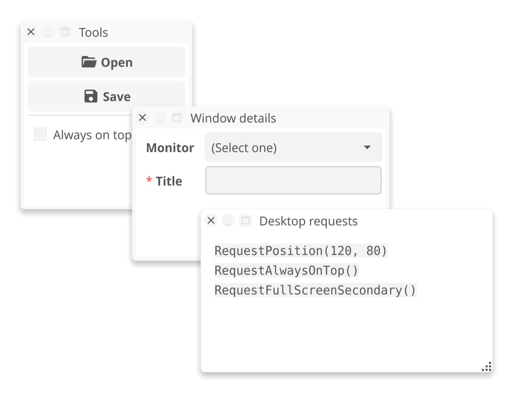Click the Desktop requests title text
Image resolution: width=532 pixels, height=403 pixels.
308,221
